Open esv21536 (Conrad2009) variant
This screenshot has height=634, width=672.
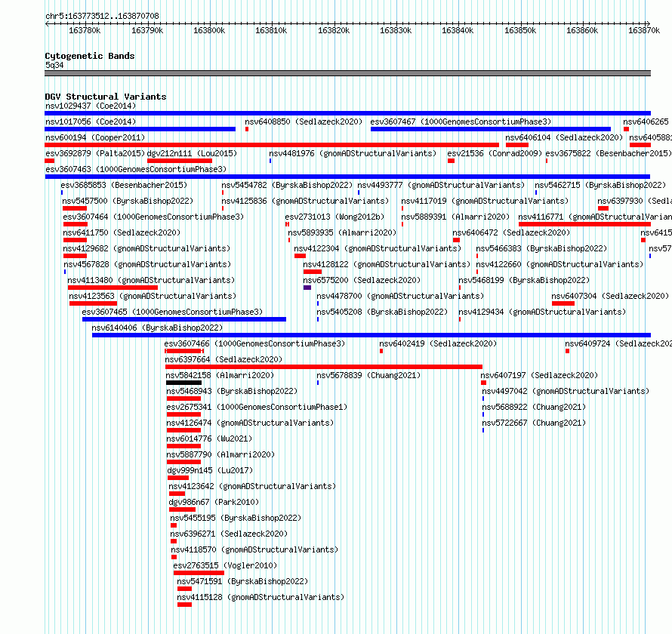pyautogui.click(x=495, y=153)
